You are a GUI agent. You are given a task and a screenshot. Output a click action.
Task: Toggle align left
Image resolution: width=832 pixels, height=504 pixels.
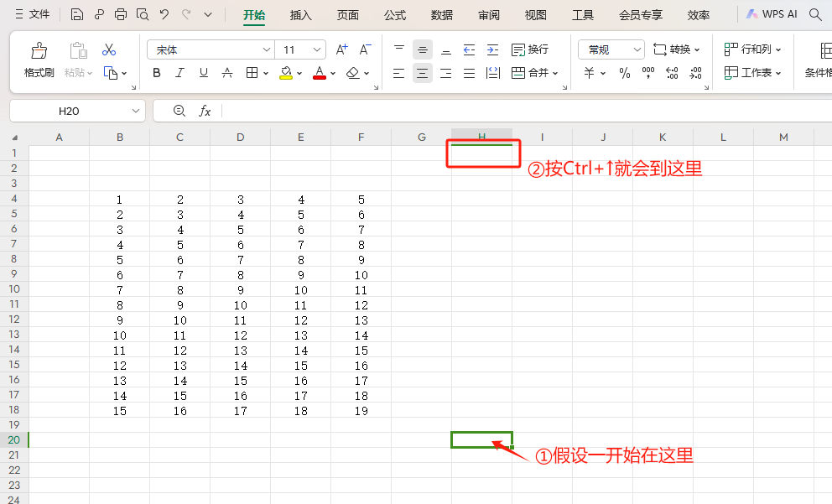(399, 73)
